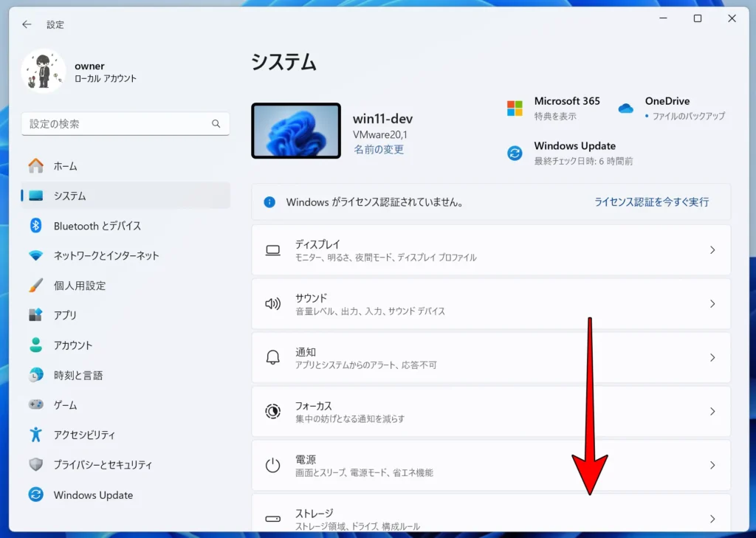Open 電源 power settings row
The height and width of the screenshot is (538, 756).
tap(490, 465)
